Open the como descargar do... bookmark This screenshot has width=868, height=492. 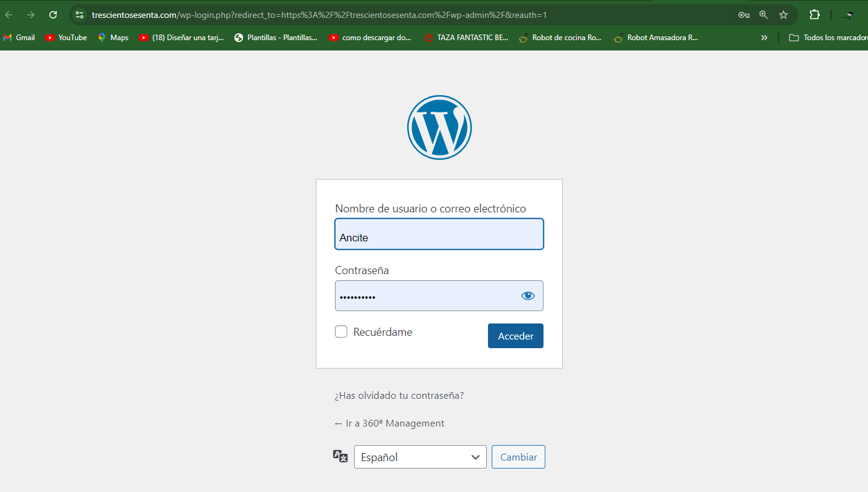point(371,38)
